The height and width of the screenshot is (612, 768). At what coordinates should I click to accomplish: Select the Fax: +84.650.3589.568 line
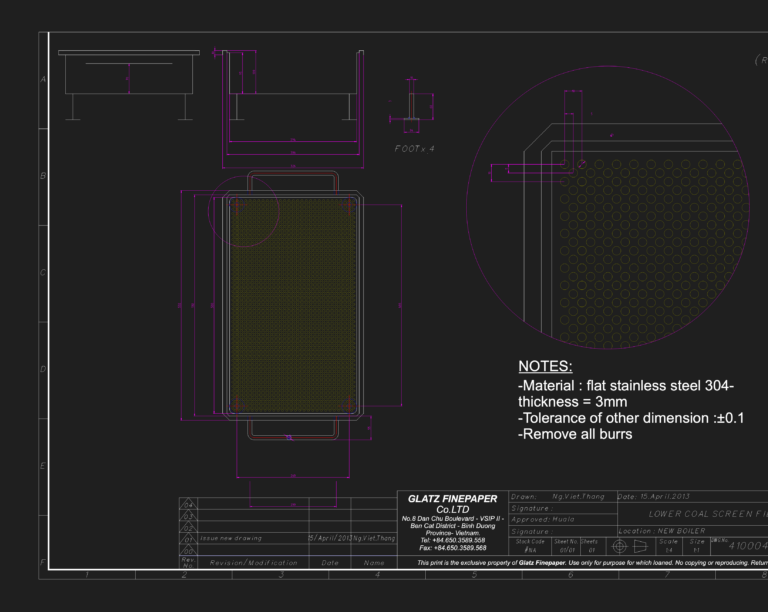tap(453, 548)
